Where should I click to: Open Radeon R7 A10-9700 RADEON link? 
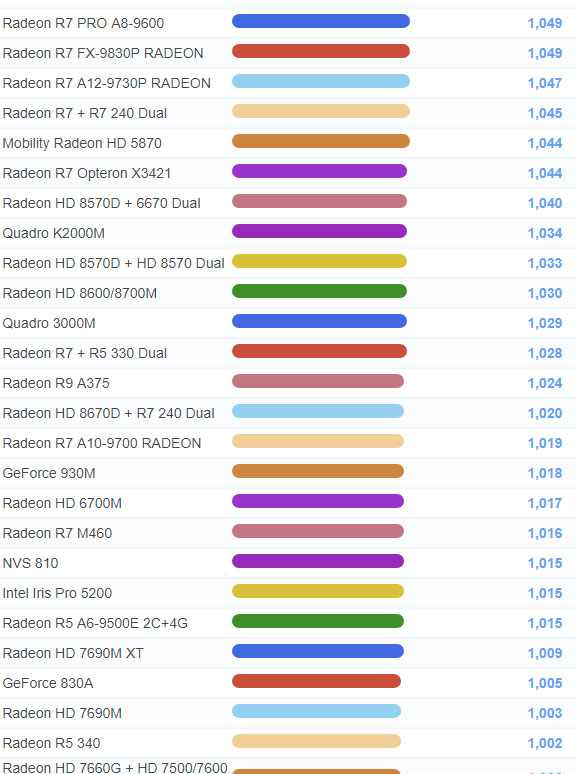click(x=102, y=443)
